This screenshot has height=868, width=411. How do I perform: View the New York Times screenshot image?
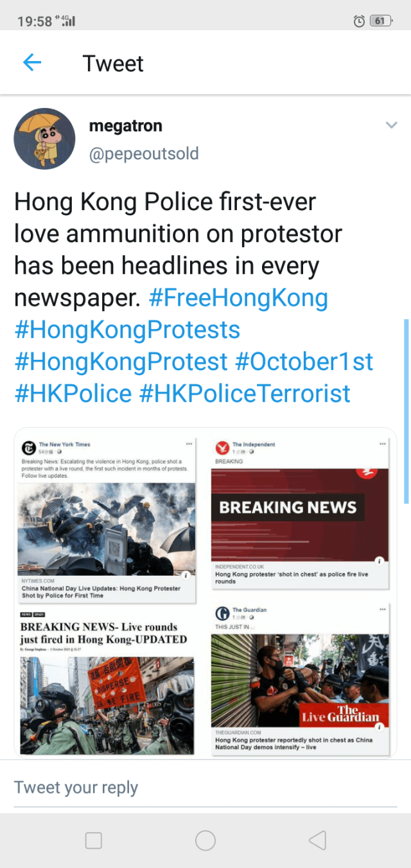coord(107,520)
